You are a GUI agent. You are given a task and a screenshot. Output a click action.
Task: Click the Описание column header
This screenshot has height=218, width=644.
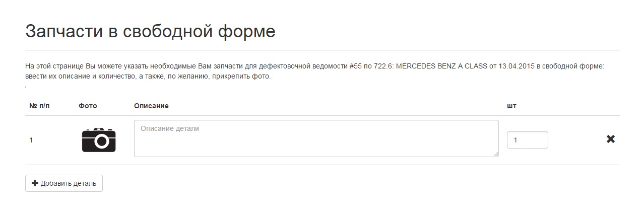[151, 106]
